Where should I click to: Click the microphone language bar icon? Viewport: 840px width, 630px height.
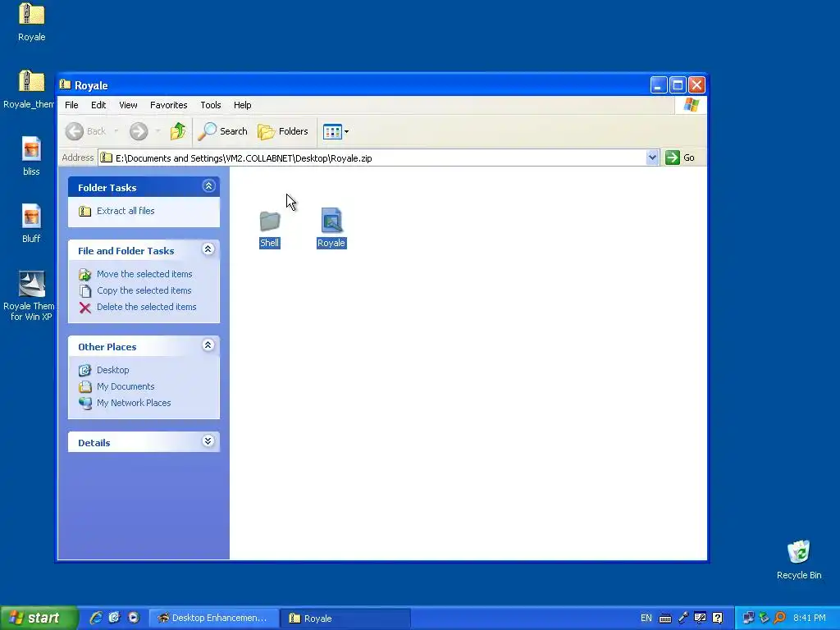coord(683,618)
